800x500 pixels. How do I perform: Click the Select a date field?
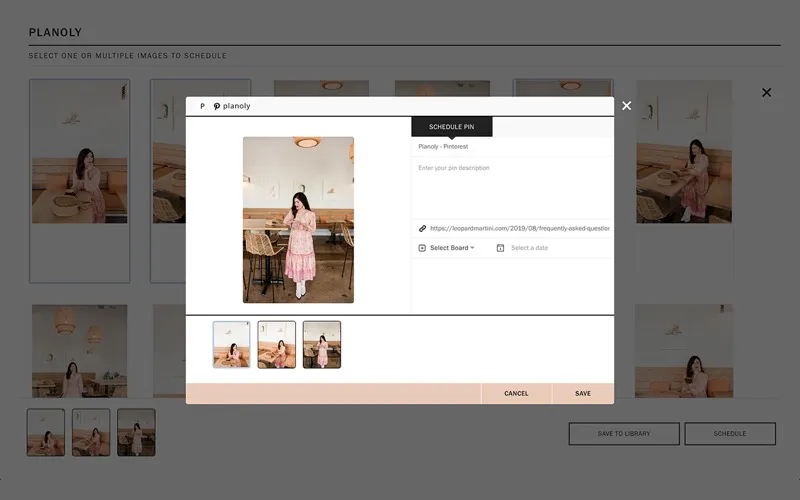point(530,248)
